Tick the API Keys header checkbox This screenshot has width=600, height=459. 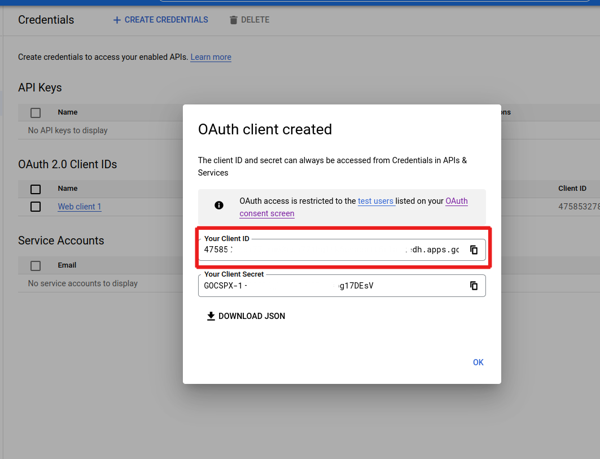[36, 113]
